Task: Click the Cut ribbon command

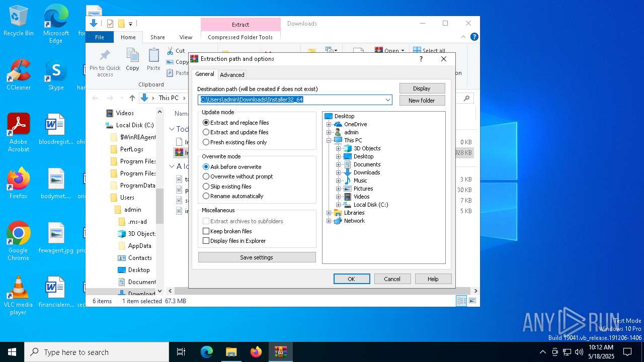Action: click(176, 51)
